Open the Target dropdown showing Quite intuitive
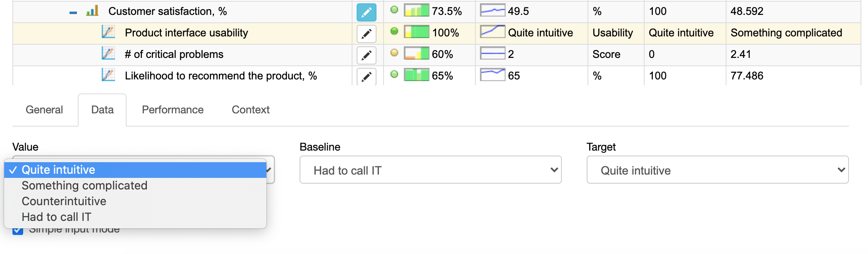The image size is (868, 254). point(717,170)
